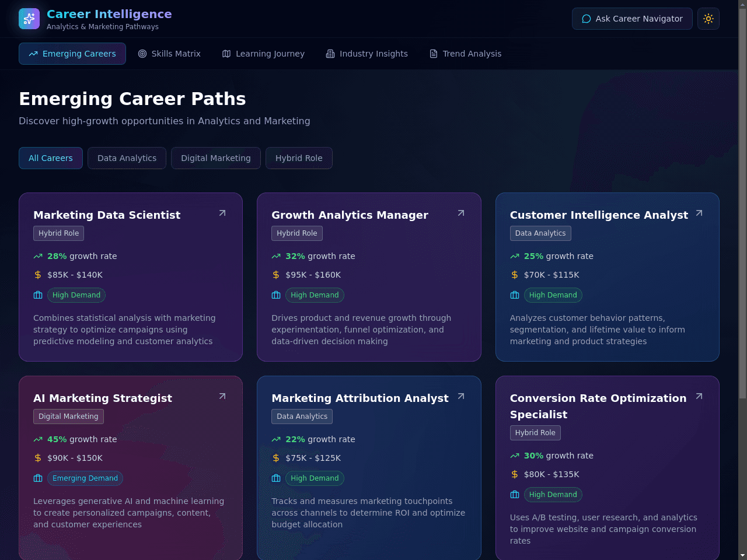
Task: Click the Emerging Career Paths heading
Action: [x=132, y=99]
